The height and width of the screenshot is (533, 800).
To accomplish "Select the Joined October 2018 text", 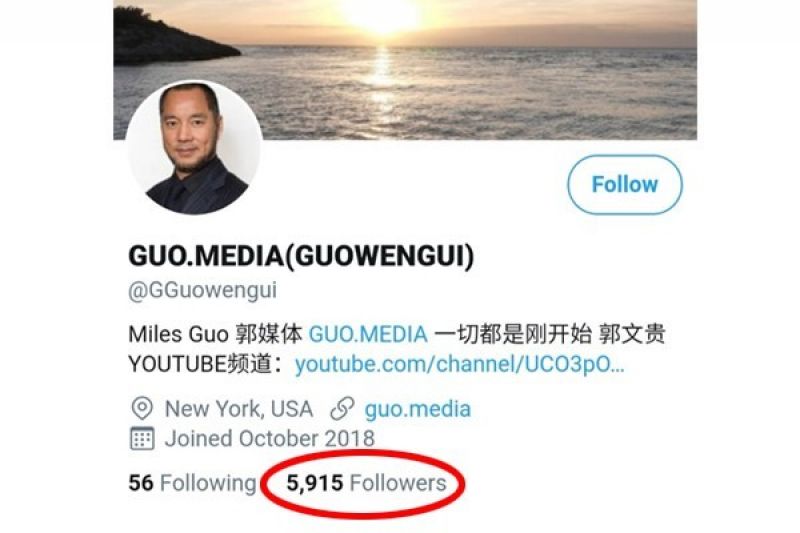I will [x=269, y=439].
